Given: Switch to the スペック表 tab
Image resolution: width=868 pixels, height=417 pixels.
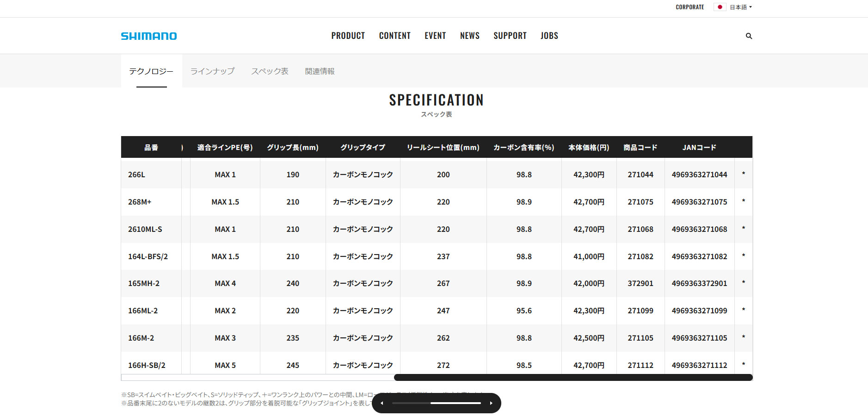Looking at the screenshot, I should click(x=270, y=71).
